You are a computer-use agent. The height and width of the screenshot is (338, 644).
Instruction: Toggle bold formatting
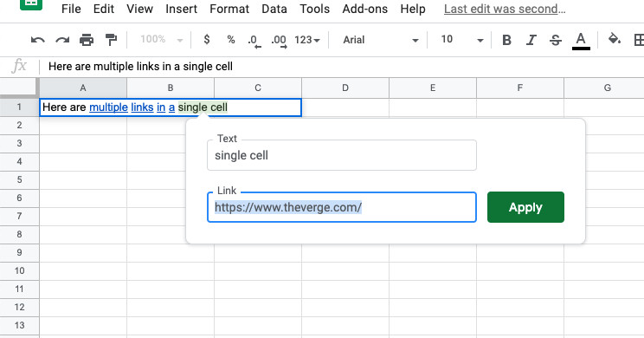[507, 40]
